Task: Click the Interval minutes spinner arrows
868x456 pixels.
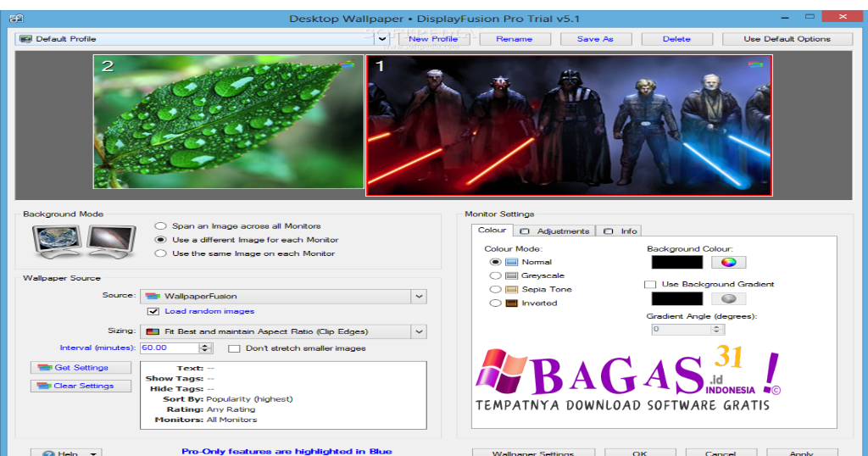Action: [205, 348]
